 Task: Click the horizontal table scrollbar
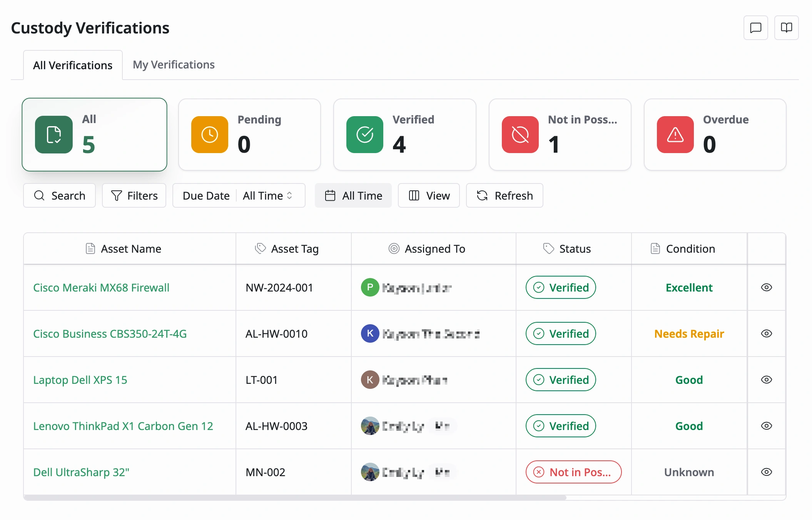[295, 498]
